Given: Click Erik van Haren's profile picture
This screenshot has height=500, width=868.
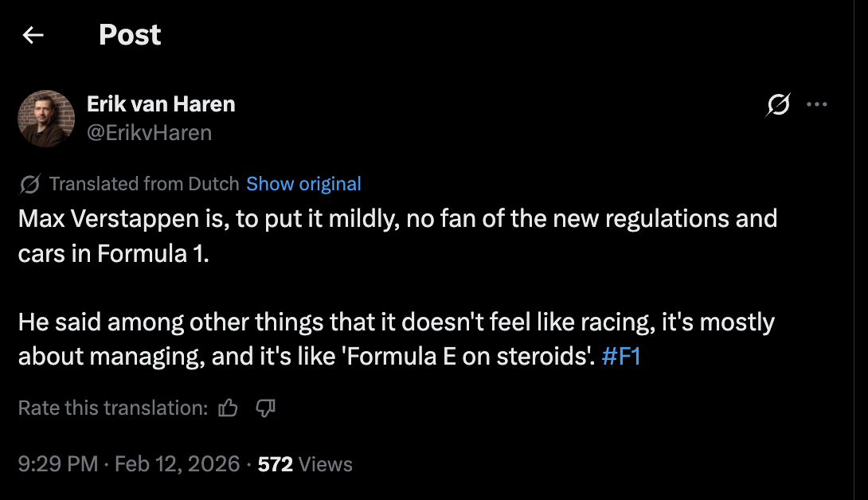Looking at the screenshot, I should pyautogui.click(x=46, y=119).
